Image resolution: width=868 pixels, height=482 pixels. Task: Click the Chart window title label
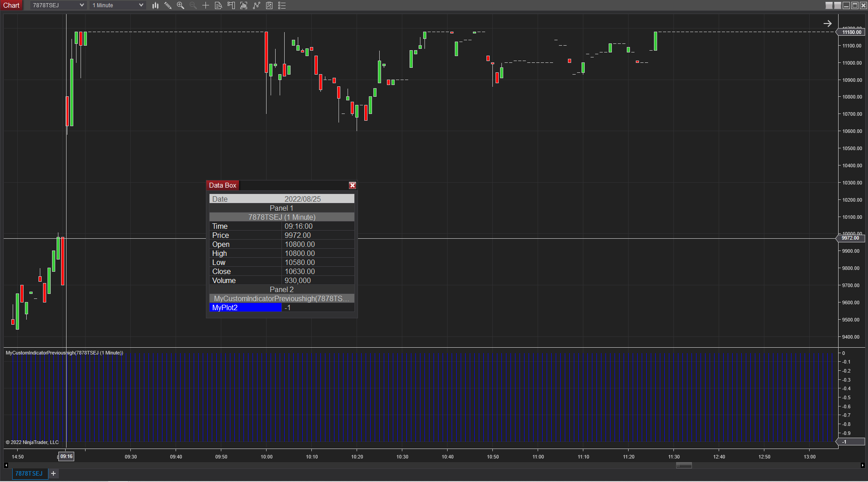pyautogui.click(x=11, y=5)
